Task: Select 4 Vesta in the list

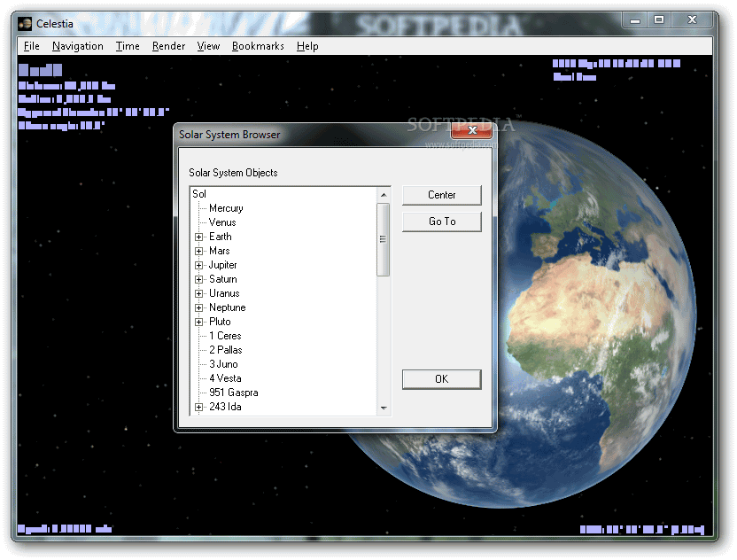Action: pos(225,378)
